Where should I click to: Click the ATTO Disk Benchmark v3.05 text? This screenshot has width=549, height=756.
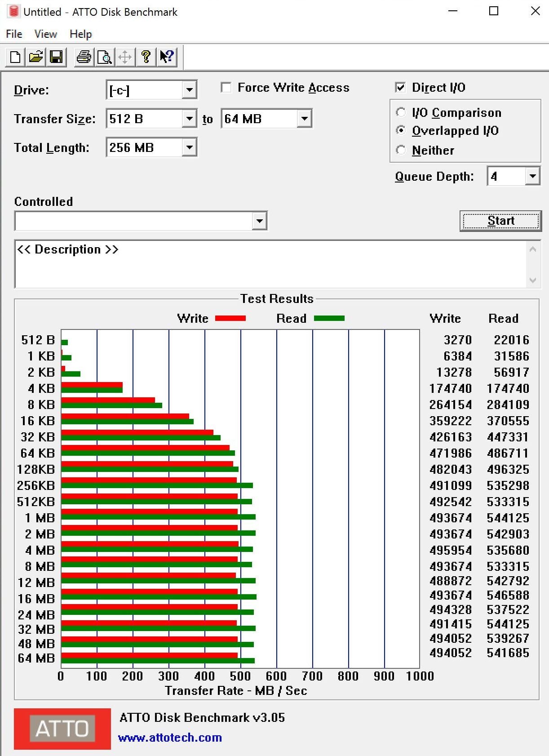click(x=202, y=717)
